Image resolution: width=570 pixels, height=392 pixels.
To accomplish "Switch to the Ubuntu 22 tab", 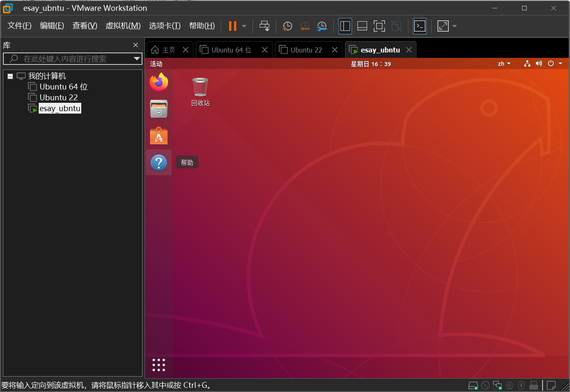I will click(306, 50).
